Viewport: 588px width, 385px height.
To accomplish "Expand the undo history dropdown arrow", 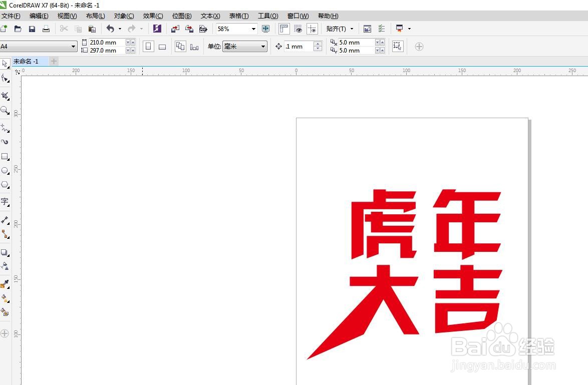I will pyautogui.click(x=120, y=29).
